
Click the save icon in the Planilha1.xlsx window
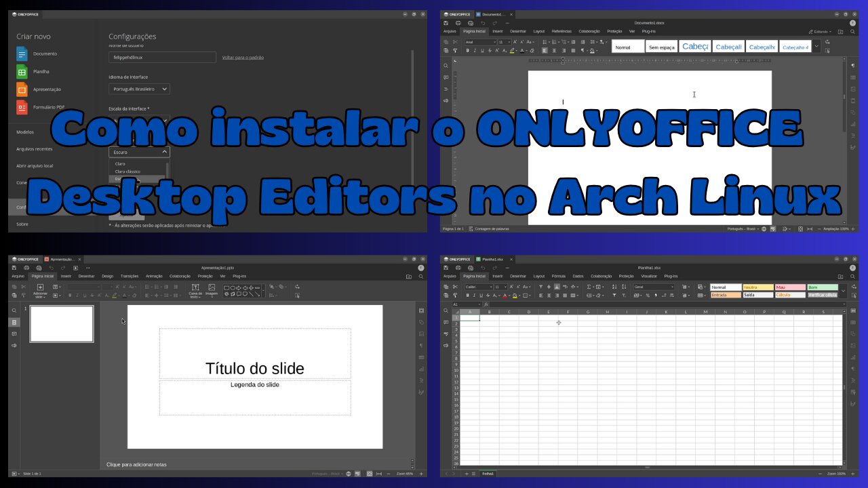click(446, 268)
